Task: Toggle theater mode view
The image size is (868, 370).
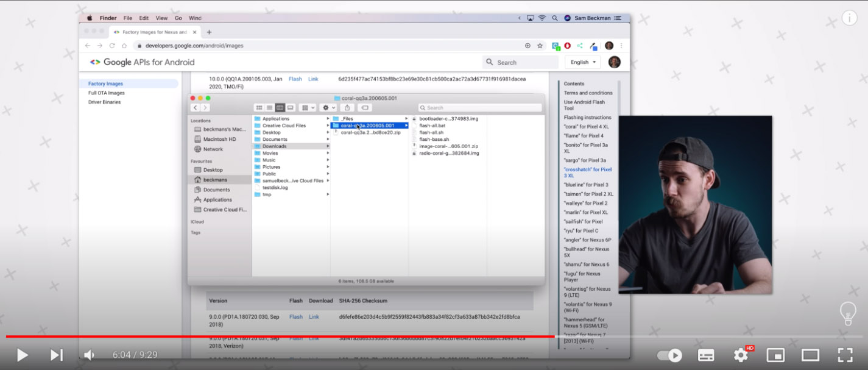Action: coord(810,355)
